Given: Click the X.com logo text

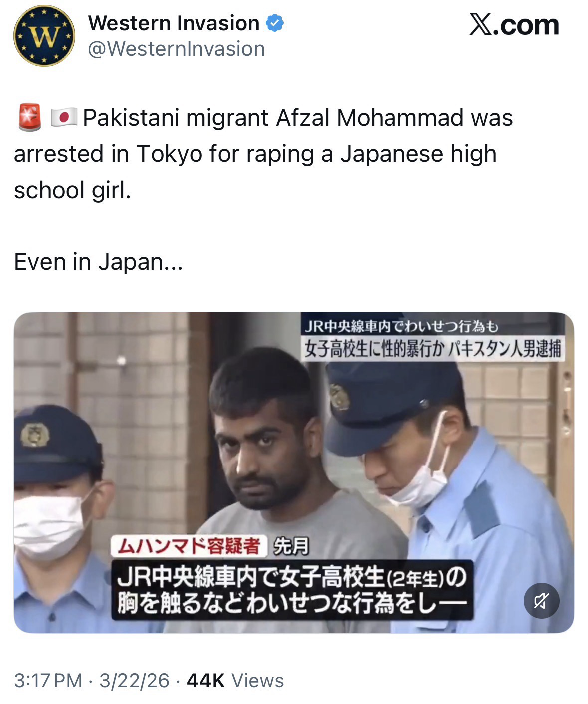Looking at the screenshot, I should point(514,25).
